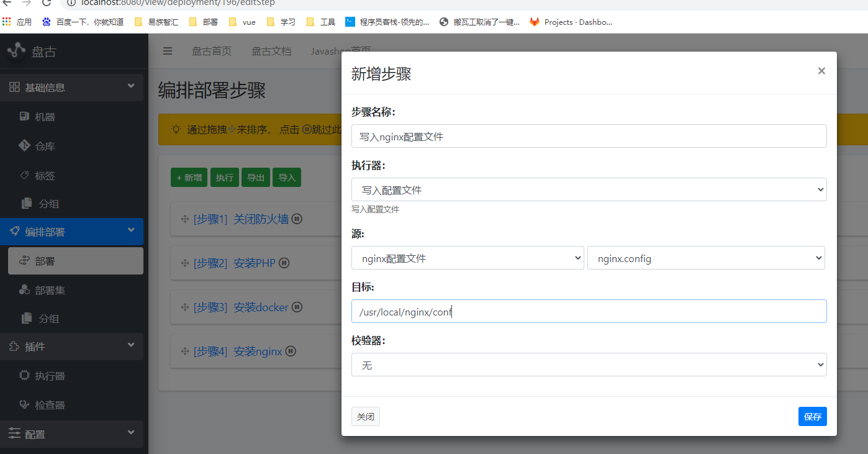This screenshot has height=454, width=868.
Task: Open the vue bookmark folder
Action: click(242, 22)
